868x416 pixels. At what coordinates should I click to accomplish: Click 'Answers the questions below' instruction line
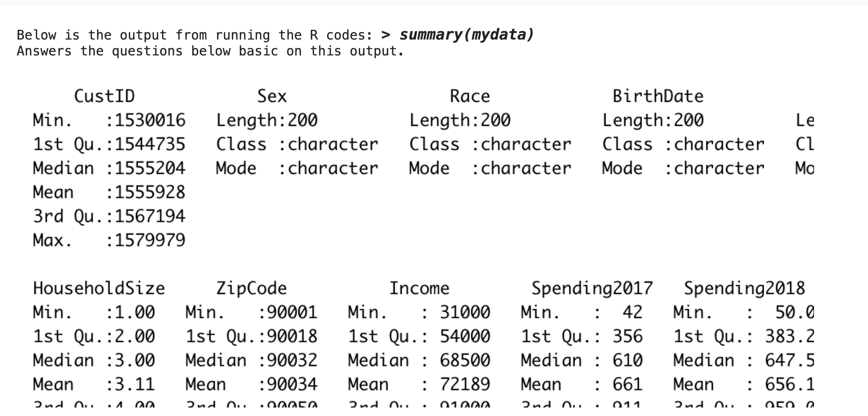point(210,51)
